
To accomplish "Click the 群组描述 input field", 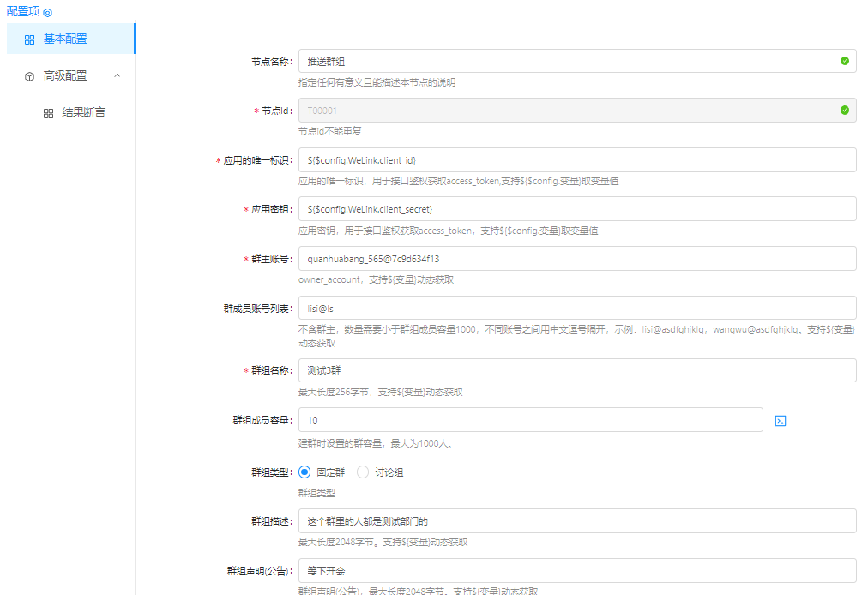I will point(576,521).
